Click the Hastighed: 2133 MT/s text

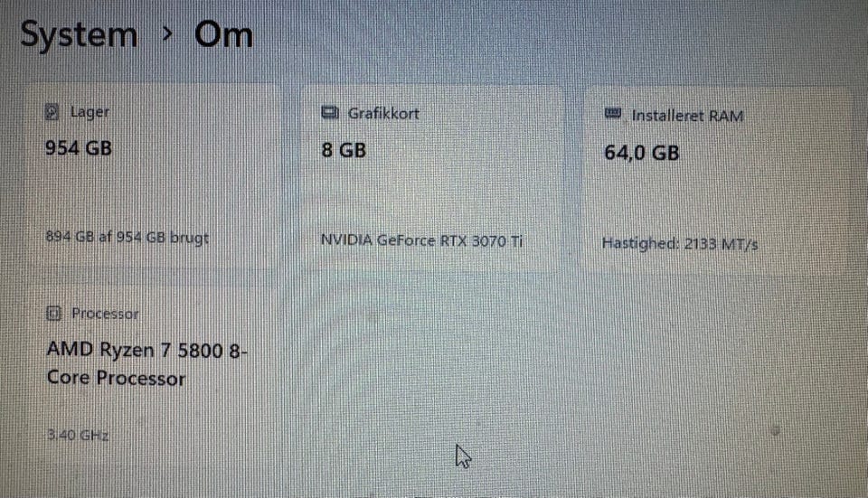coord(680,243)
